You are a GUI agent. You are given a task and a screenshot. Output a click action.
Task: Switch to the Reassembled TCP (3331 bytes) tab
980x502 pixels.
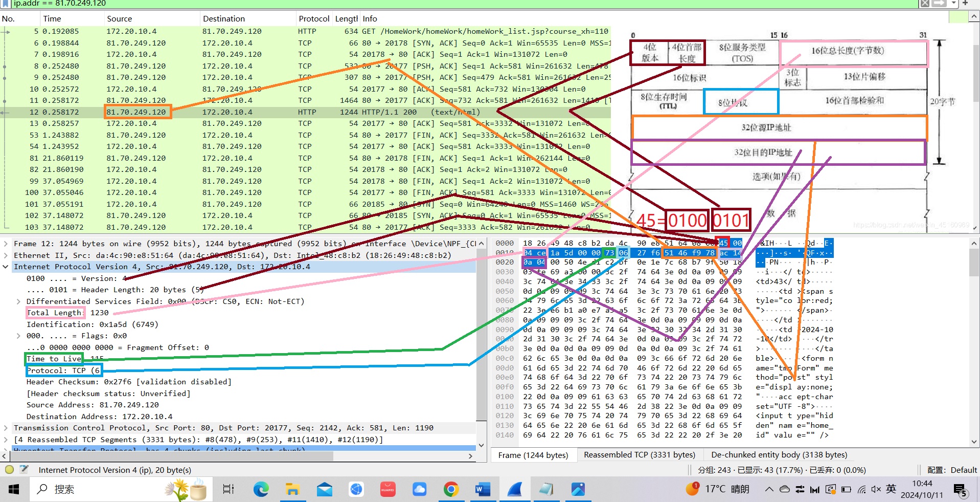click(640, 455)
